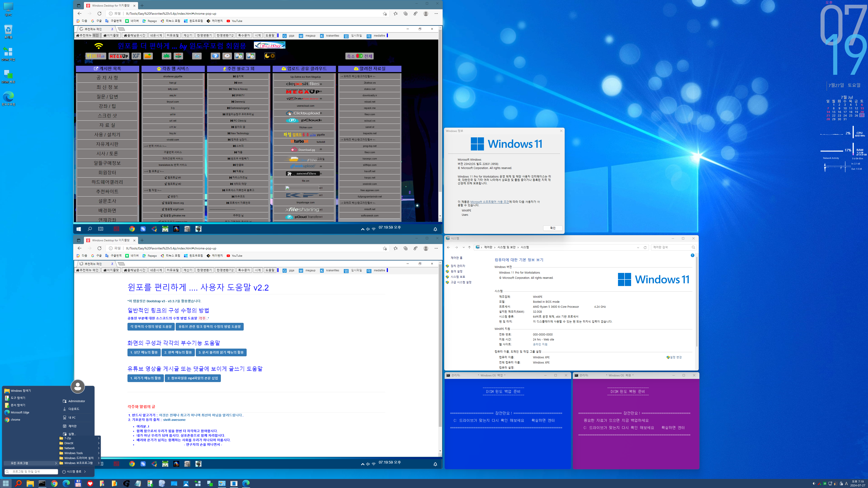Viewport: 868px width, 488px height.
Task: Click the Windows Start button on the taskbar
Action: [x=6, y=483]
